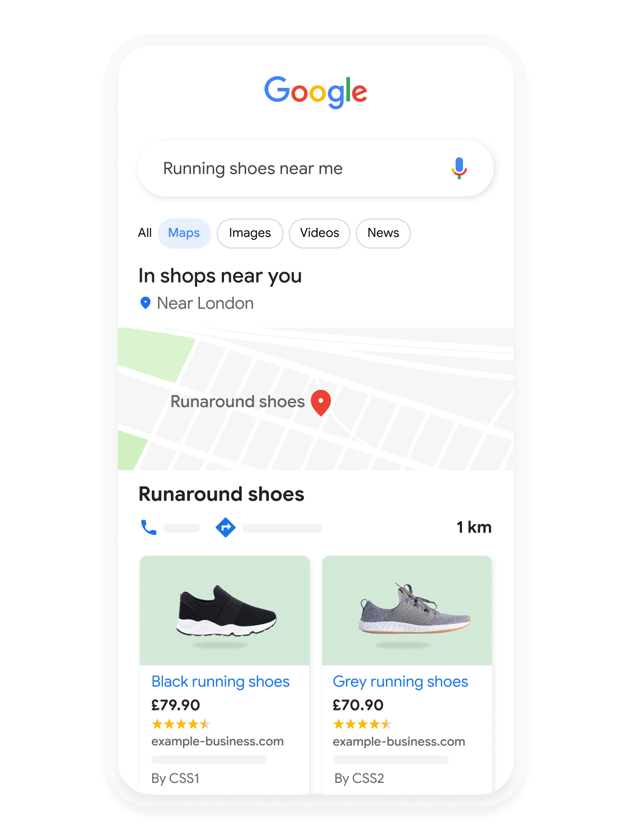The width and height of the screenshot is (630, 840).
Task: Click the By CSS1 label
Action: [x=175, y=778]
